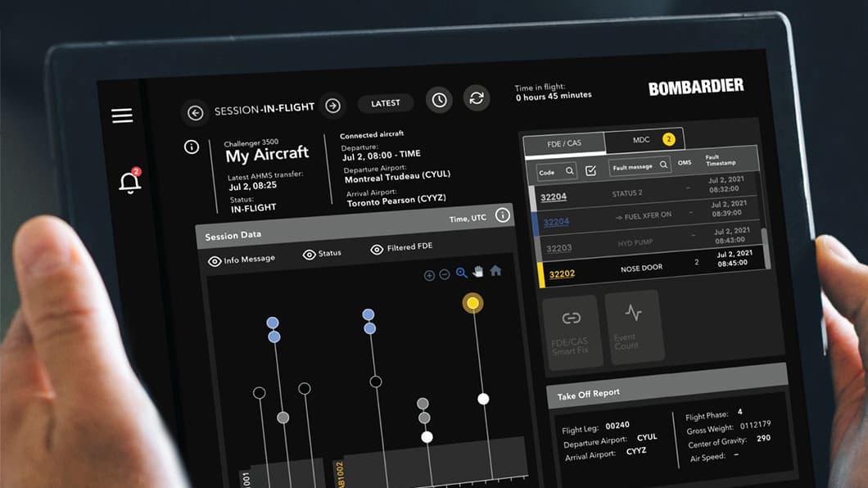Open the hamburger menu
This screenshot has width=868, height=488.
pos(122,115)
